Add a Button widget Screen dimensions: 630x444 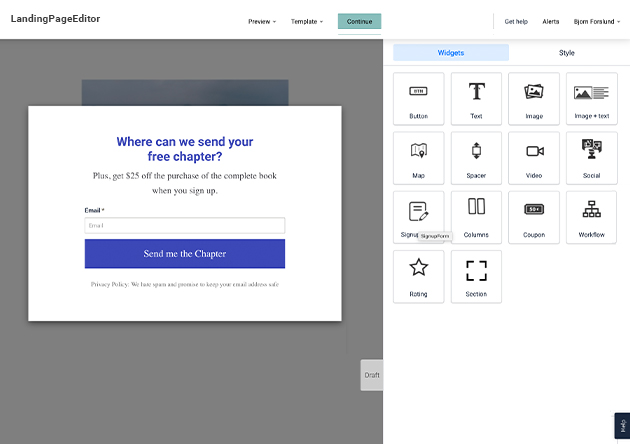point(418,99)
